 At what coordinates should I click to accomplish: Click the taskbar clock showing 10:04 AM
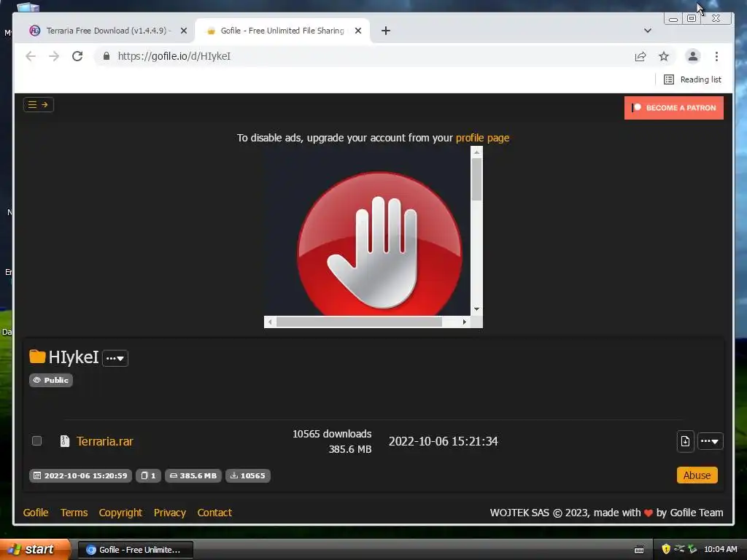point(720,549)
